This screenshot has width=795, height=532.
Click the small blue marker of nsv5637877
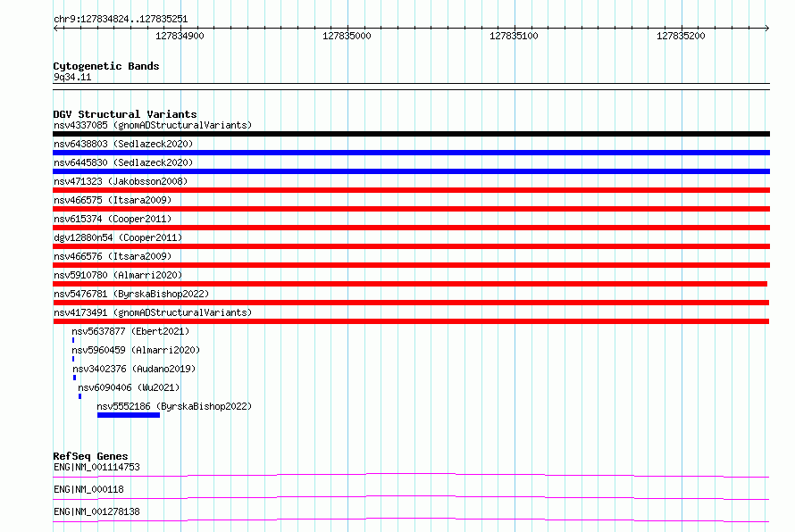click(73, 340)
